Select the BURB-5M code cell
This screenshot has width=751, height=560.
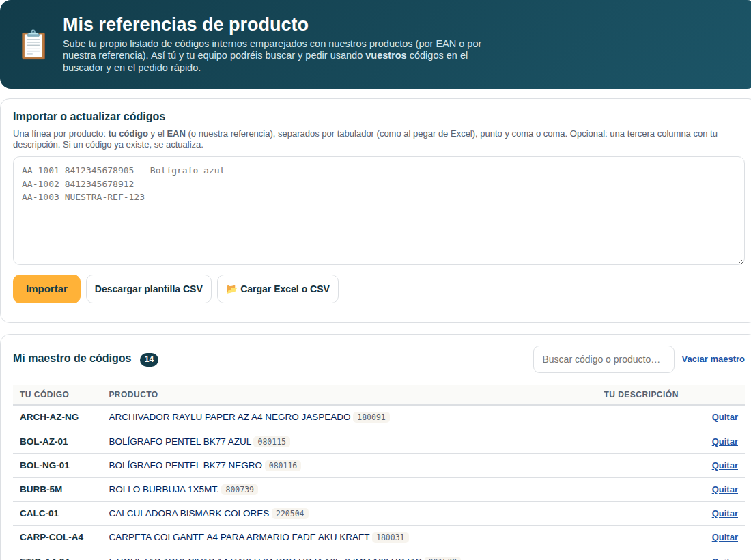41,490
